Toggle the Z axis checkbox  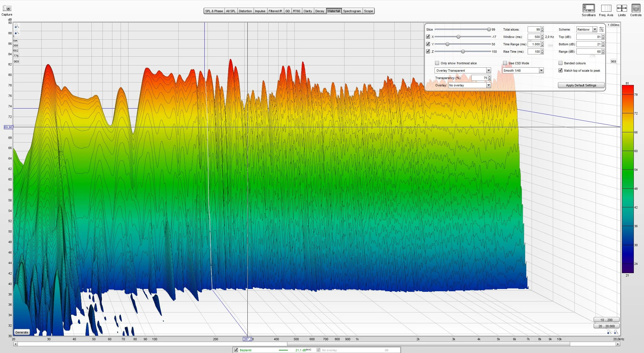coord(428,51)
